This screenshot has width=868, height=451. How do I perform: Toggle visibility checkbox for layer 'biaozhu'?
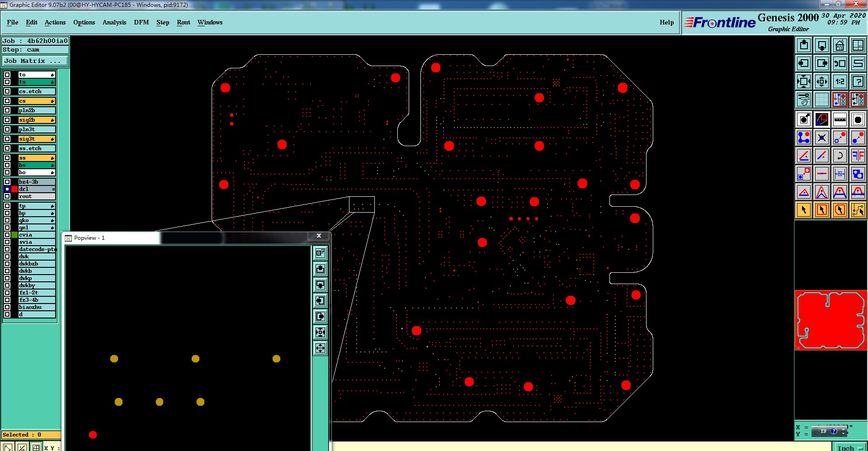(7, 307)
